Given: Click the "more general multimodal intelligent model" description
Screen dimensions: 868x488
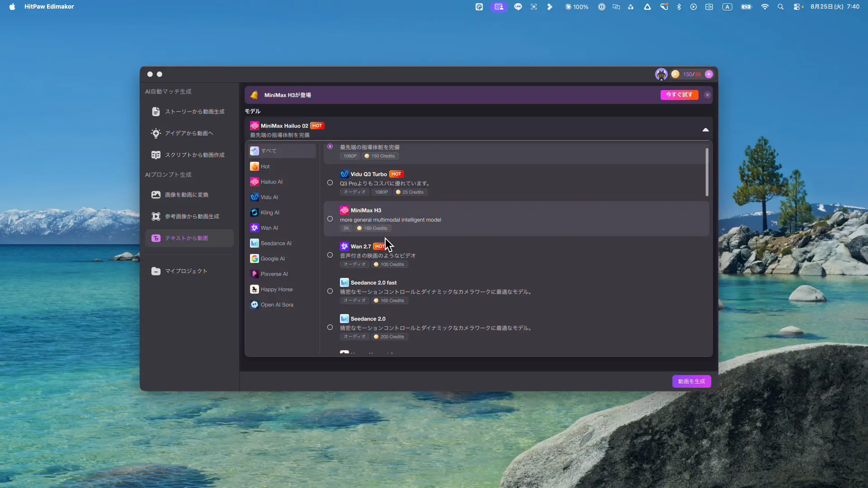Looking at the screenshot, I should coord(391,220).
